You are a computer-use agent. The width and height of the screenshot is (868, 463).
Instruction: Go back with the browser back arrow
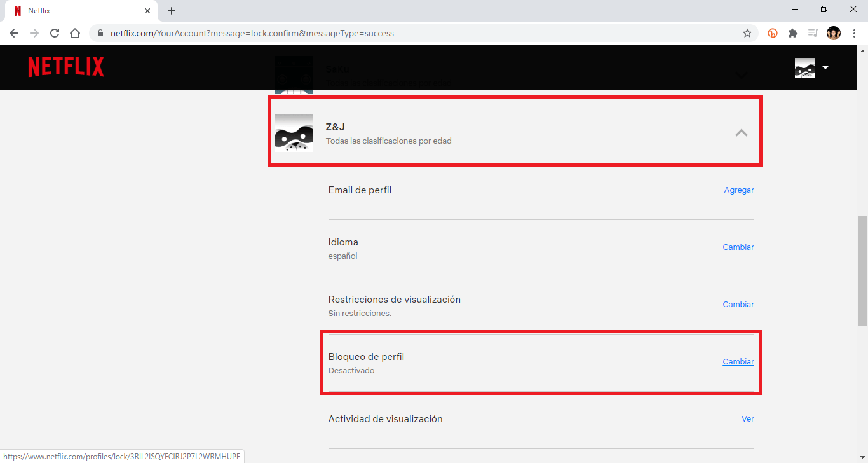pyautogui.click(x=14, y=33)
